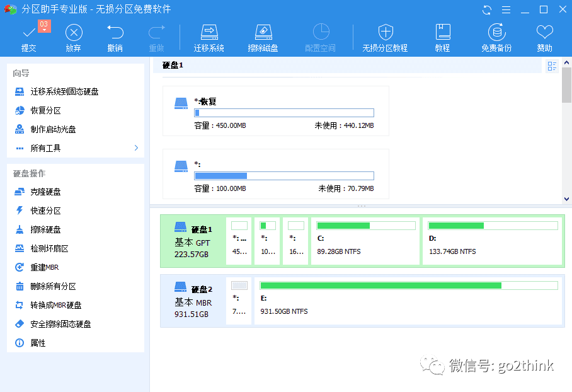572x392 pixels.
Task: Click the refresh icon in title bar
Action: [486, 10]
